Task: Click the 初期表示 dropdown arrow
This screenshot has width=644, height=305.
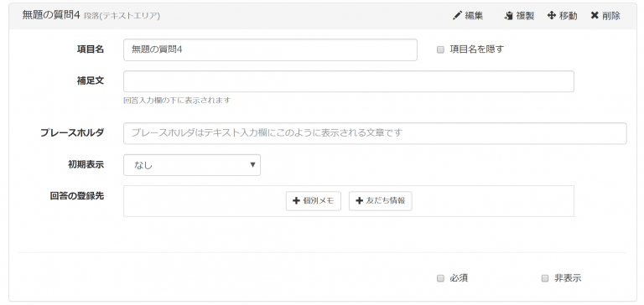Action: pos(252,165)
